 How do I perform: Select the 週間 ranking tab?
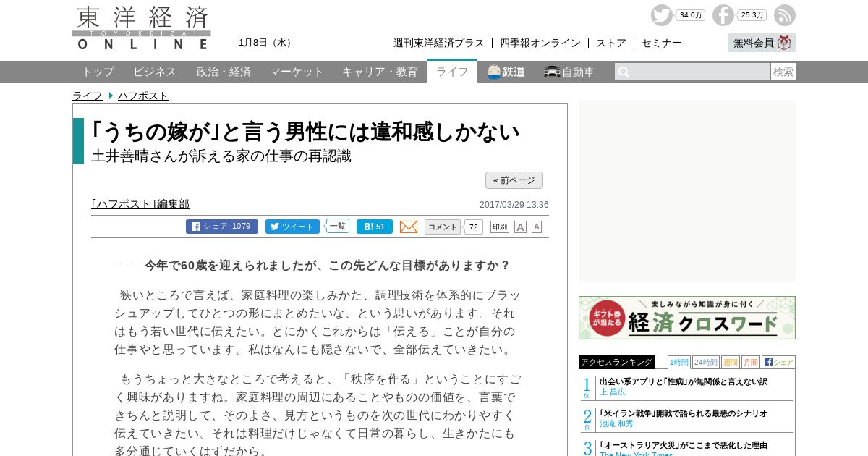coord(731,362)
